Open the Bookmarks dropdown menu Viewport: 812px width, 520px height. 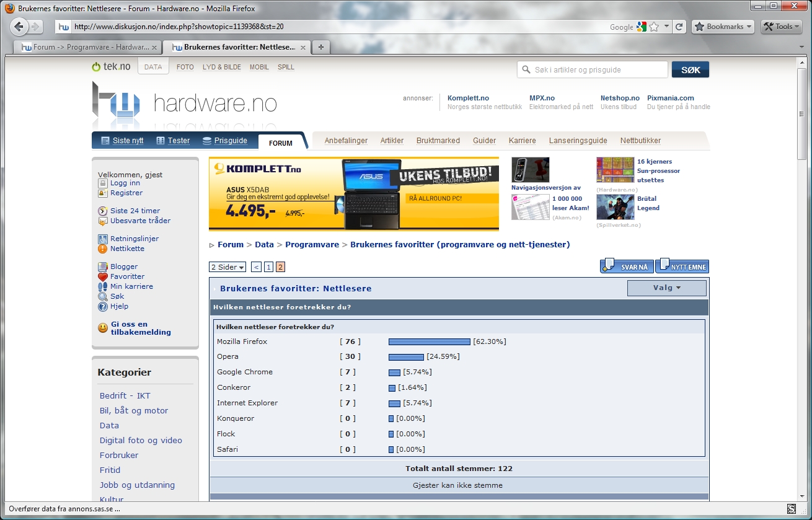(723, 27)
